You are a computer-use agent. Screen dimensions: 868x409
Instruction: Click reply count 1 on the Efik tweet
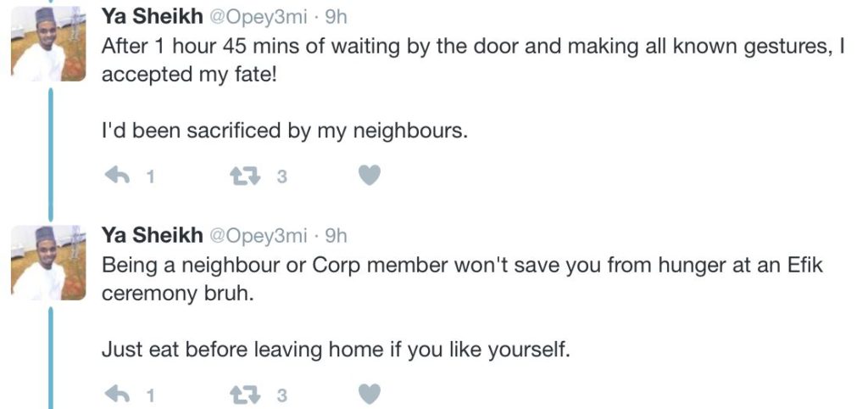tap(150, 395)
